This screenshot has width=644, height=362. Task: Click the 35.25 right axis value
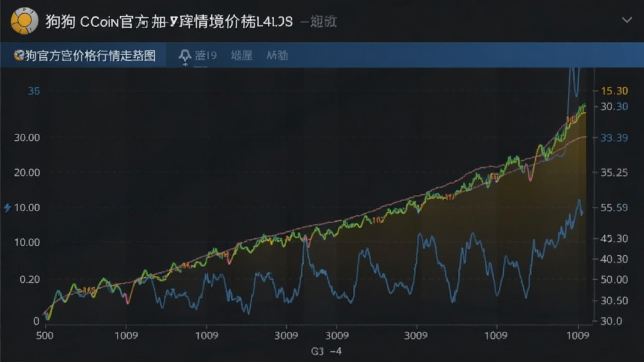pos(614,172)
